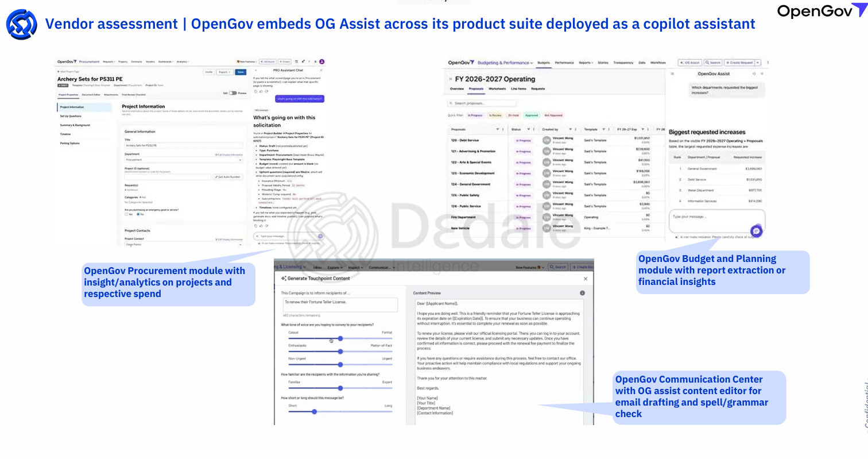This screenshot has height=459, width=868.
Task: Open the Budgeting & Performance product switcher
Action: point(506,63)
